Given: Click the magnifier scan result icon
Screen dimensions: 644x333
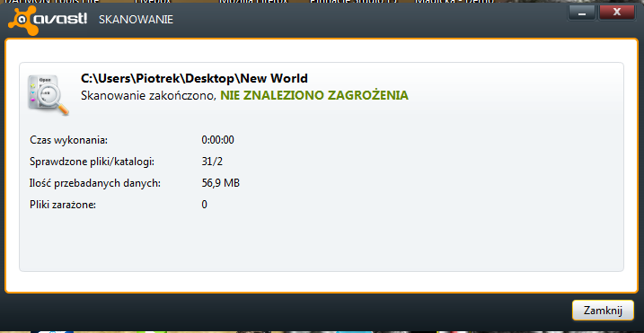Looking at the screenshot, I should [49, 95].
